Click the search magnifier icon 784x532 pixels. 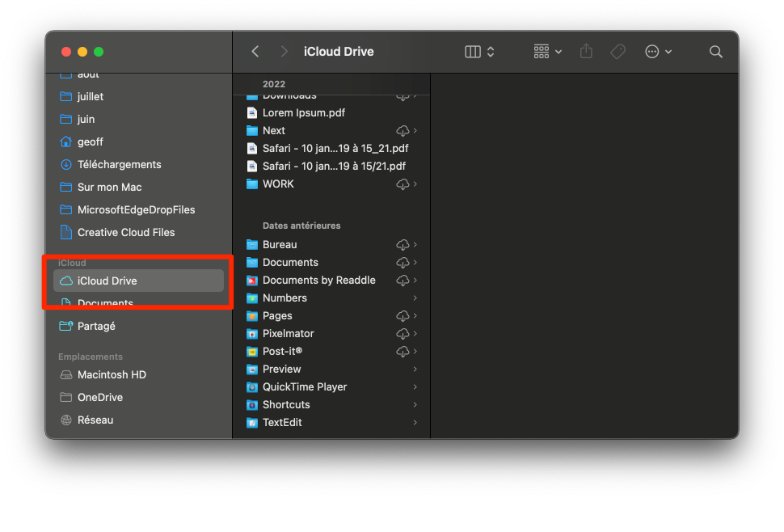tap(715, 52)
